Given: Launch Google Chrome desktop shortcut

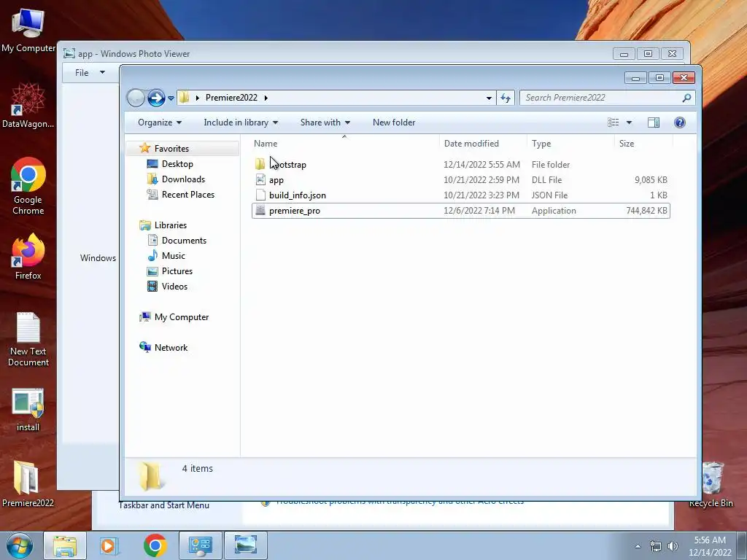Looking at the screenshot, I should 28,187.
